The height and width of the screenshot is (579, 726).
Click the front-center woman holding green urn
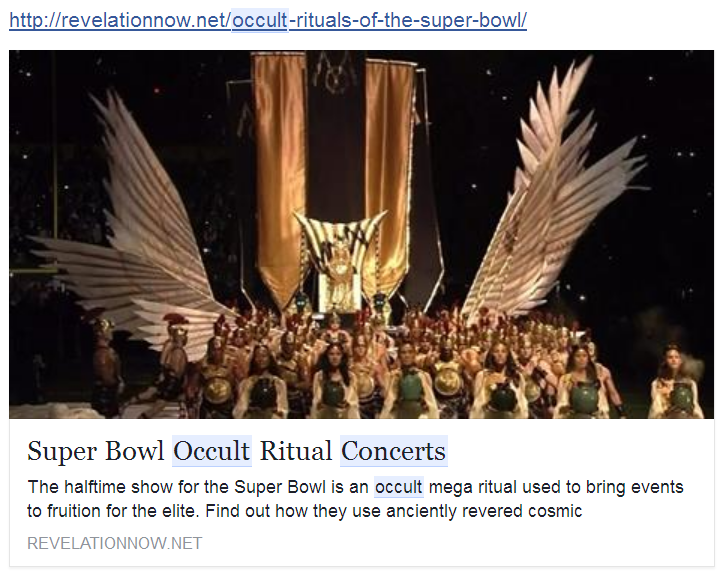tap(334, 382)
